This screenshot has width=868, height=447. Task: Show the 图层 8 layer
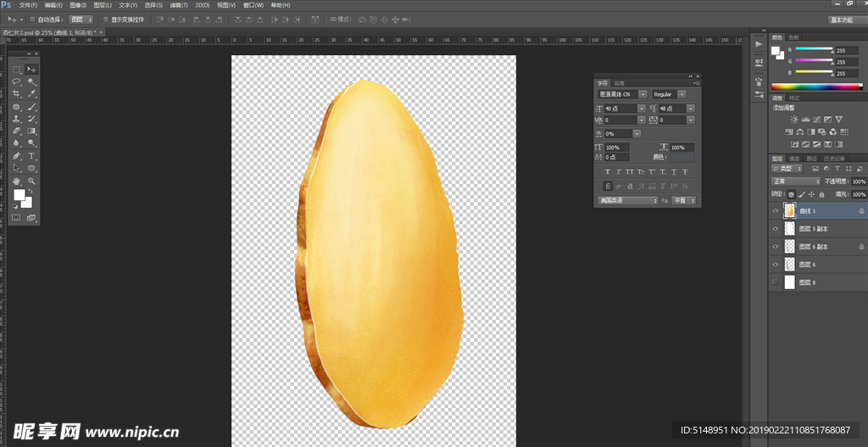[x=776, y=282]
